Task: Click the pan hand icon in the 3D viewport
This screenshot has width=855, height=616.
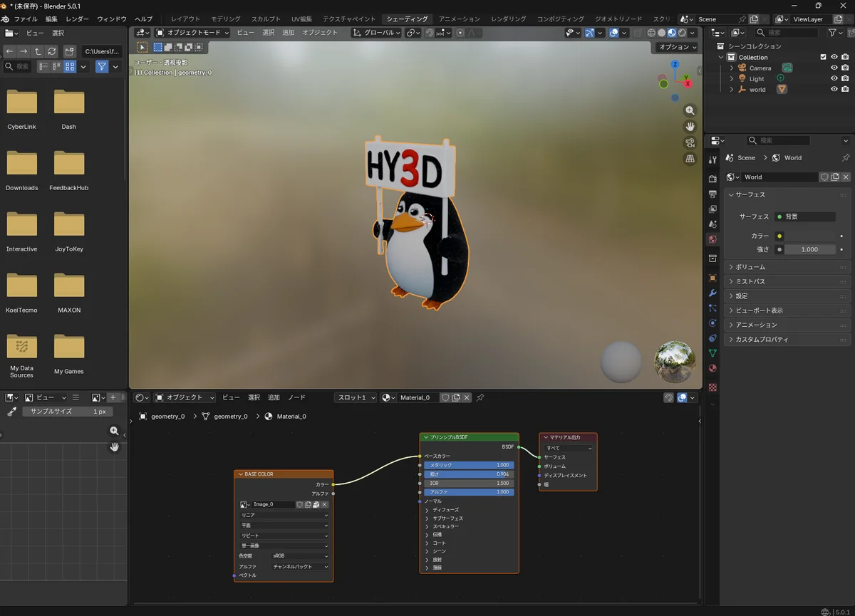Action: pyautogui.click(x=690, y=127)
